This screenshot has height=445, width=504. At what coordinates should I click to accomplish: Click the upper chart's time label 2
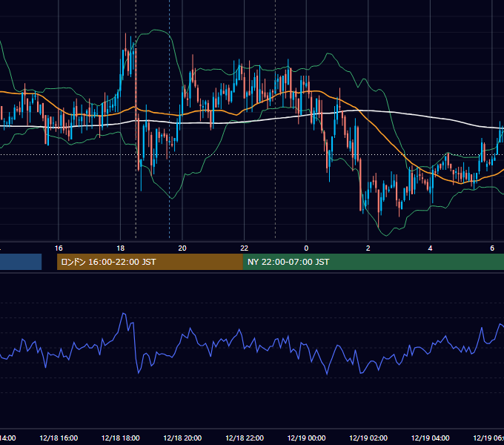[x=368, y=248]
